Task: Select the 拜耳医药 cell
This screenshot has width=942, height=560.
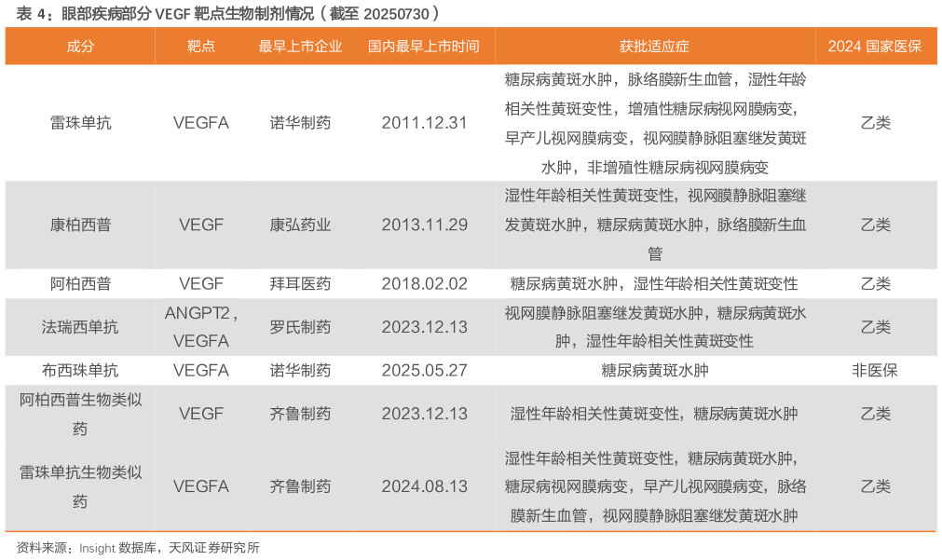Action: pos(300,283)
